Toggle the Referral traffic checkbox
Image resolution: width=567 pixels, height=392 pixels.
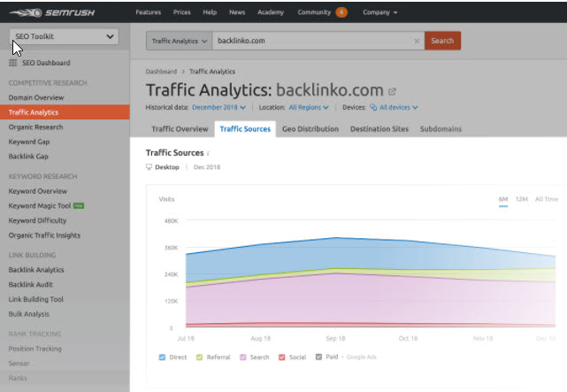click(199, 357)
